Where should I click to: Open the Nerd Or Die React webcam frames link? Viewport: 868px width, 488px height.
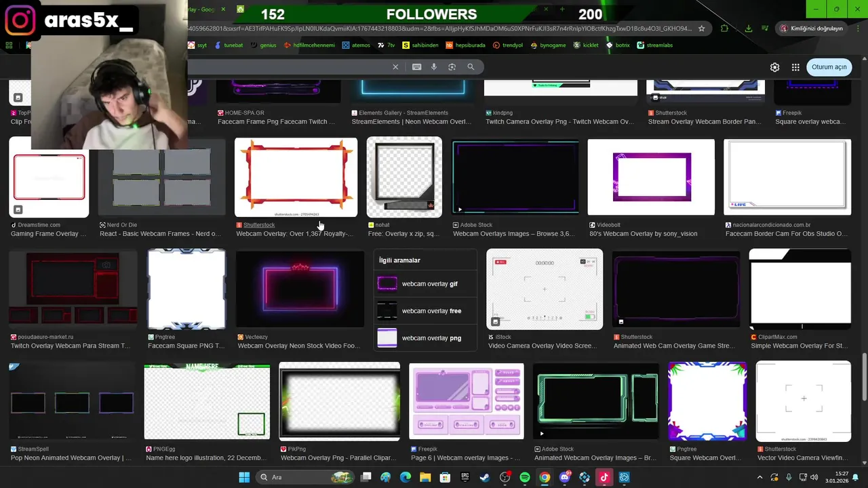160,234
